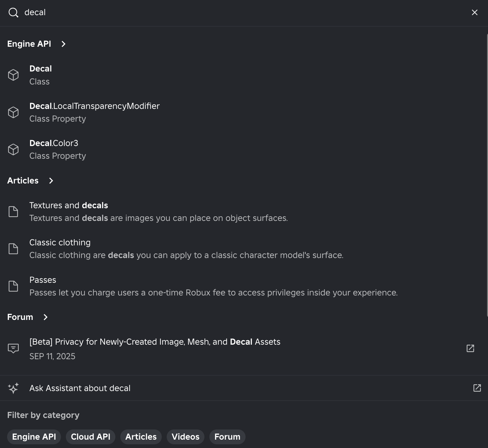This screenshot has width=488, height=448.
Task: Click into the decal search field
Action: click(244, 12)
